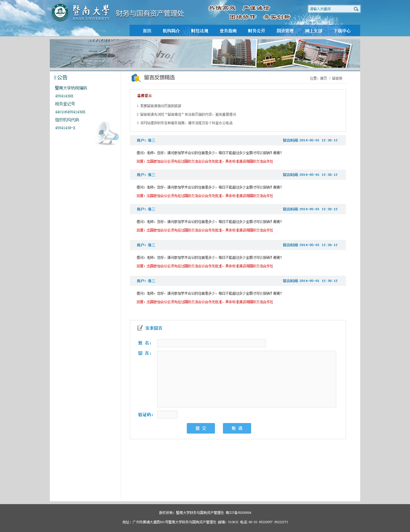The height and width of the screenshot is (532, 410).
Task: Click the keyword search input box
Action: point(330,9)
